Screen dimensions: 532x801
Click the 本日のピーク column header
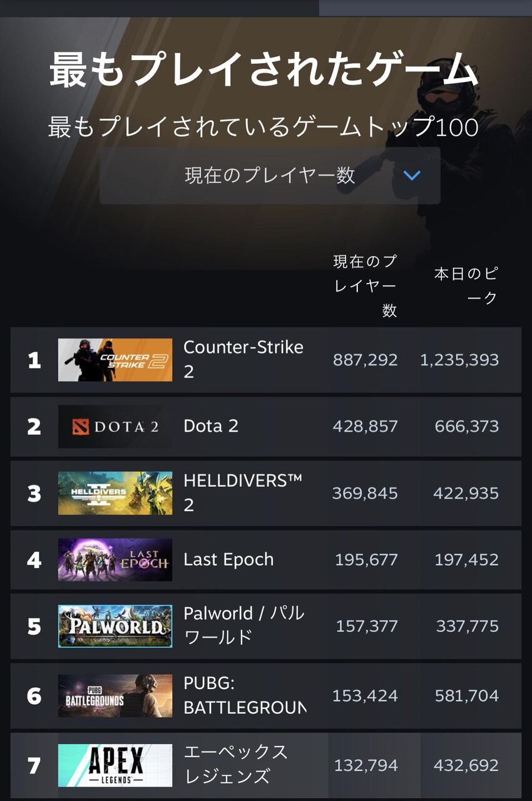pos(466,285)
